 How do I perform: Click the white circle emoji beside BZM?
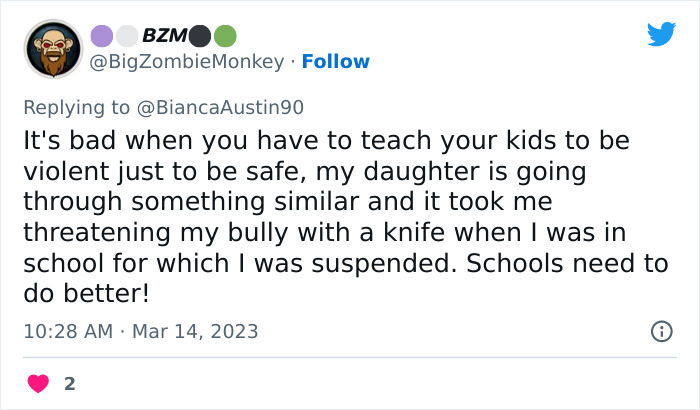126,36
